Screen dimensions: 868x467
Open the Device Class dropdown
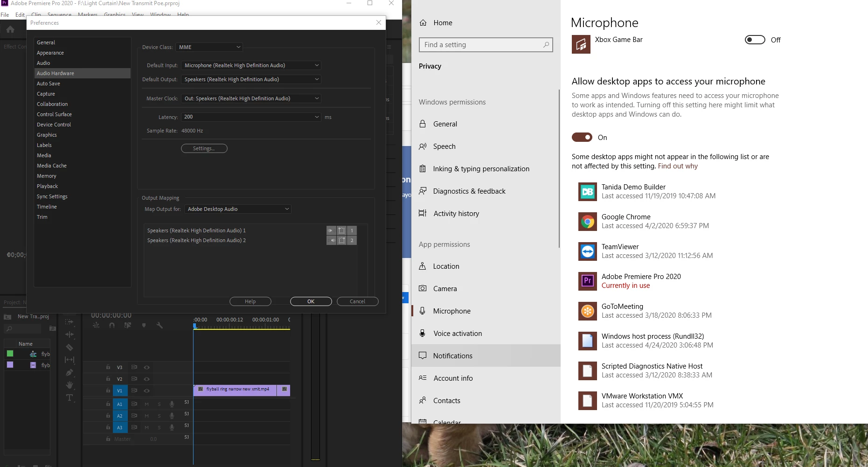[x=209, y=47]
